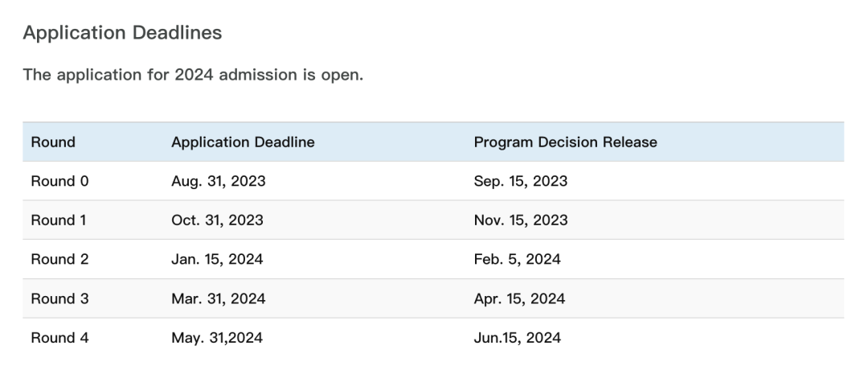Click the Apr. 15, 2024 decision date
Screen dimensions: 868x366
pyautogui.click(x=519, y=298)
